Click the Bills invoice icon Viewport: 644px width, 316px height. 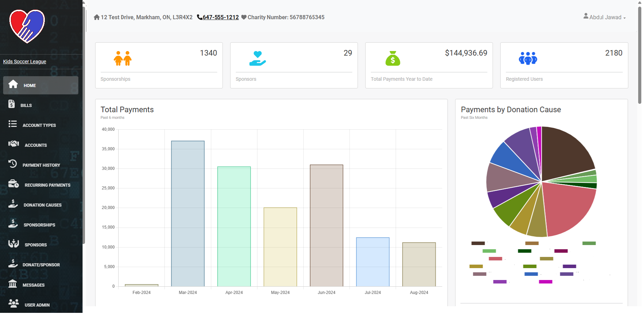[12, 104]
